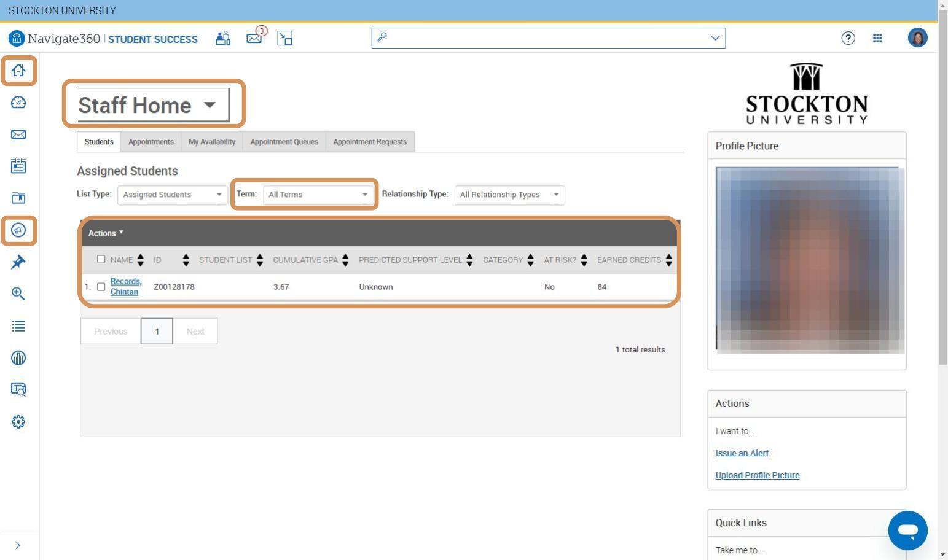Click the '1 total results' text
The height and width of the screenshot is (560, 948).
640,349
